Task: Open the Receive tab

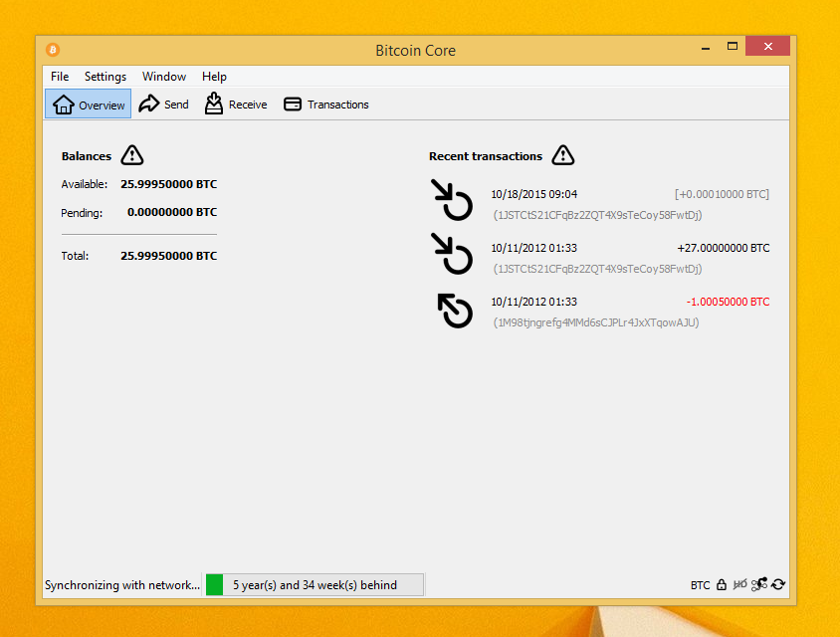Action: (236, 105)
